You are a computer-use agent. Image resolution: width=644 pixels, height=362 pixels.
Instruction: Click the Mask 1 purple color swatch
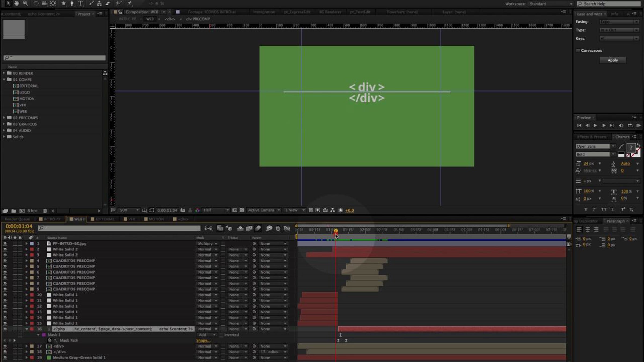44,335
